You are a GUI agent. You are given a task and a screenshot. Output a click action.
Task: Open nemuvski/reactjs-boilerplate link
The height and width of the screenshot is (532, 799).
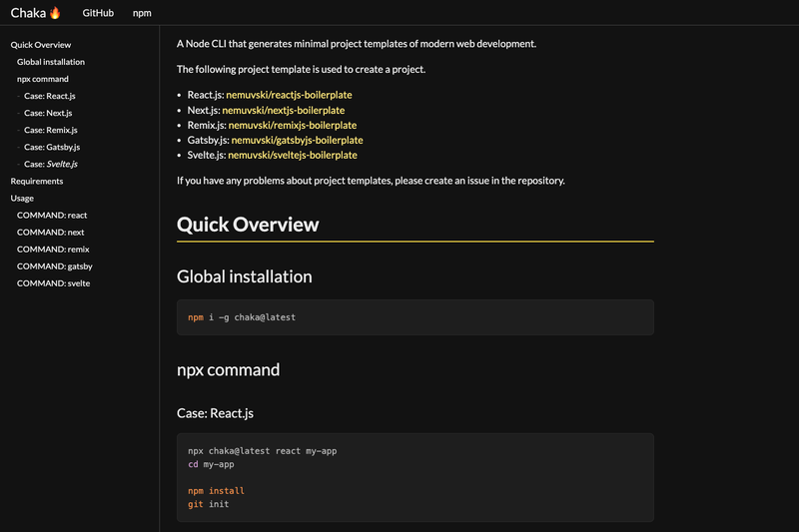pos(289,95)
